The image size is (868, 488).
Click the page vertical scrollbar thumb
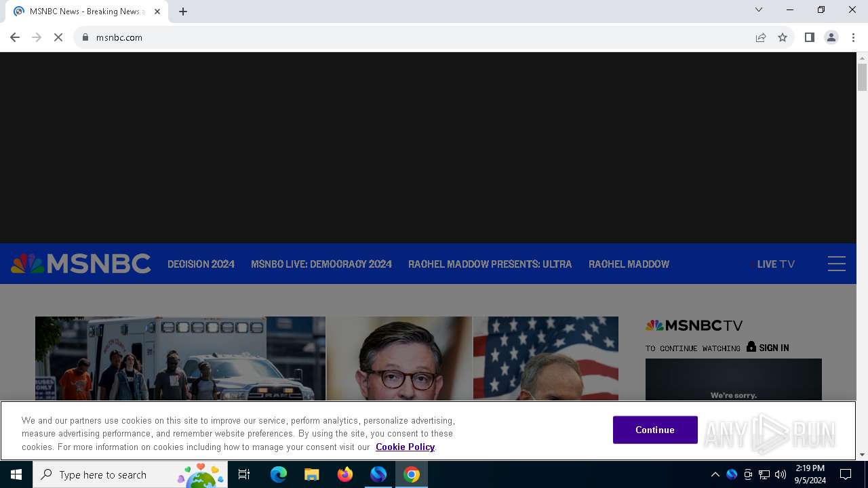tap(862, 77)
